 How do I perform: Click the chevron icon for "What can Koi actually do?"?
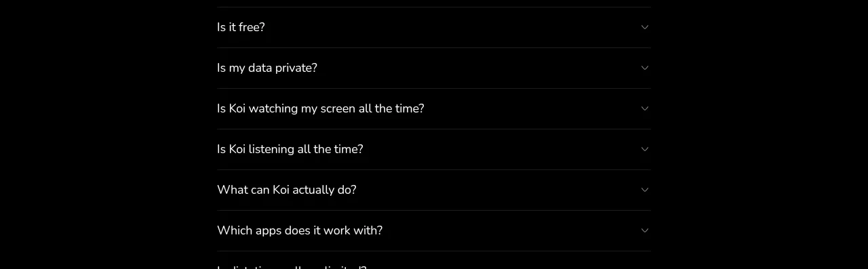[645, 190]
